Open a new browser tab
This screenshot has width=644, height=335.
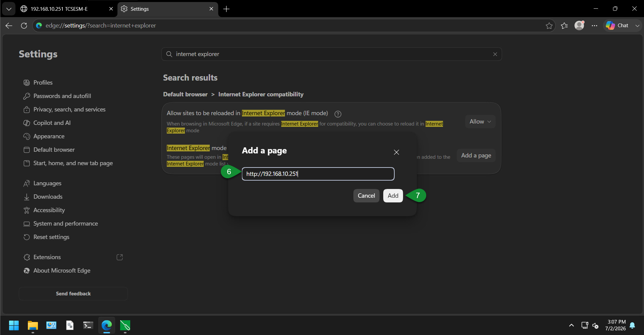227,9
